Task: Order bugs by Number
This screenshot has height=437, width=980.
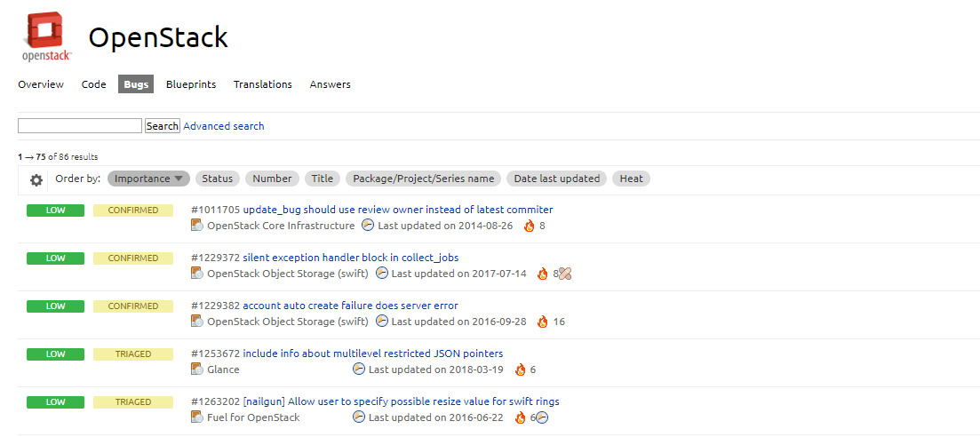Action: (x=272, y=179)
